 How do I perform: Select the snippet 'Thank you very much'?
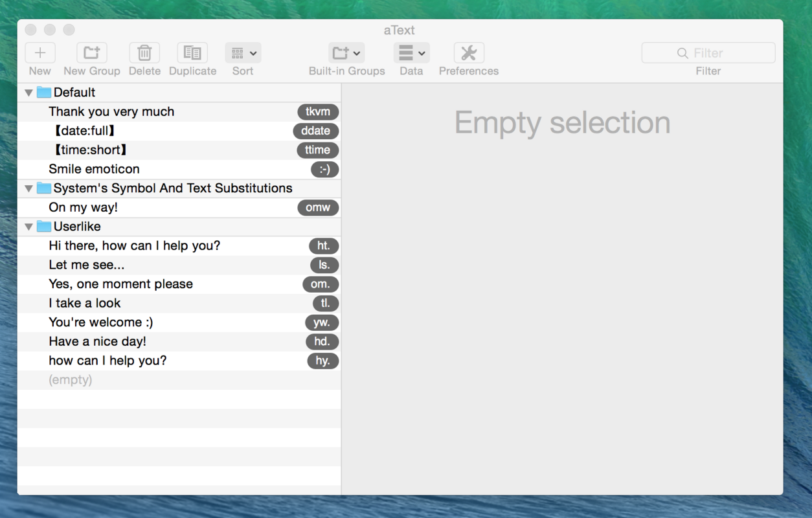click(x=111, y=111)
